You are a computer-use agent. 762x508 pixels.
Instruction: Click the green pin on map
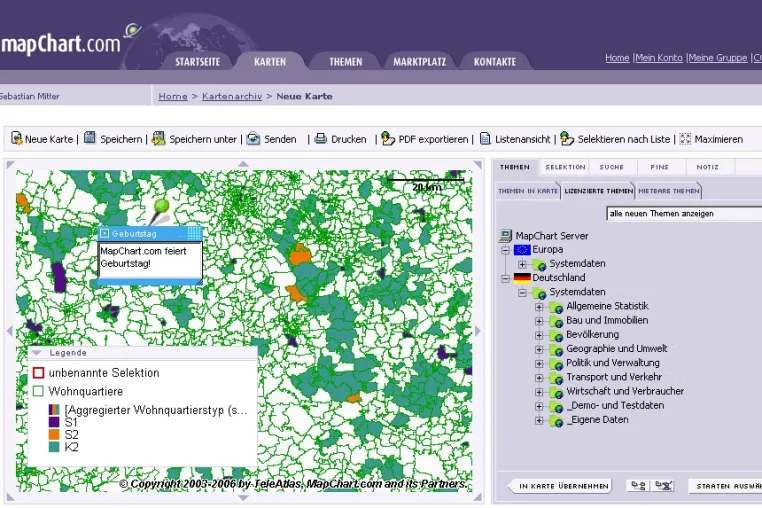pos(161,207)
